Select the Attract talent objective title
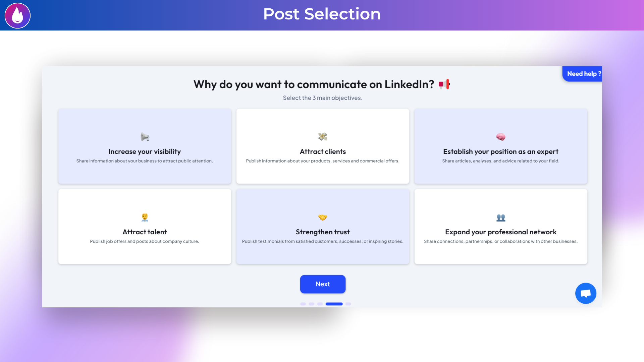The height and width of the screenshot is (362, 644). coord(145,232)
